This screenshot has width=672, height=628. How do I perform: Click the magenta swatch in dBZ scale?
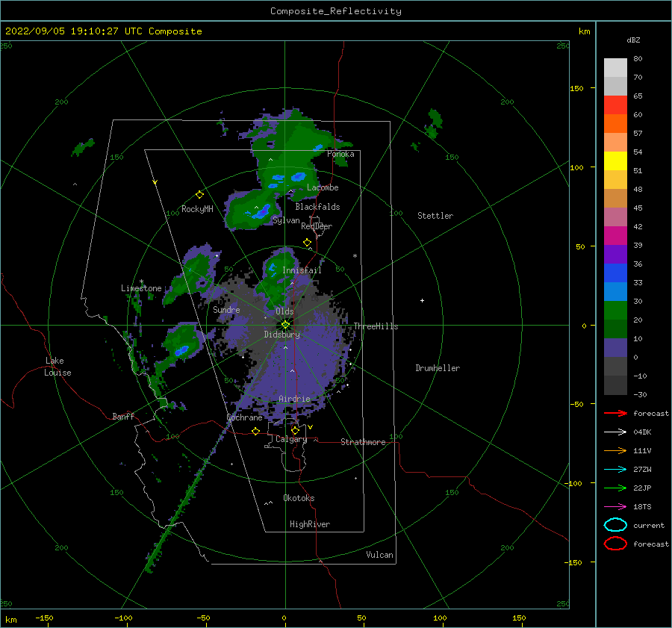(x=615, y=236)
